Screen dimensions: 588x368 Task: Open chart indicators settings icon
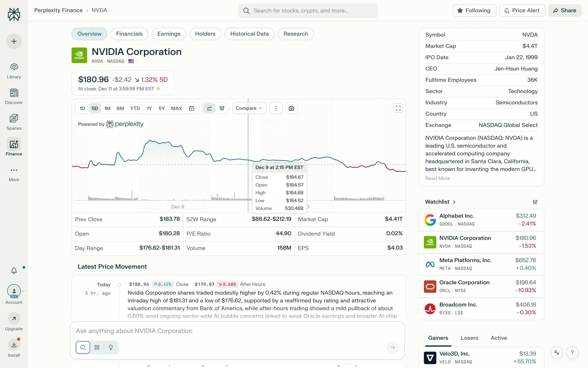pos(222,108)
